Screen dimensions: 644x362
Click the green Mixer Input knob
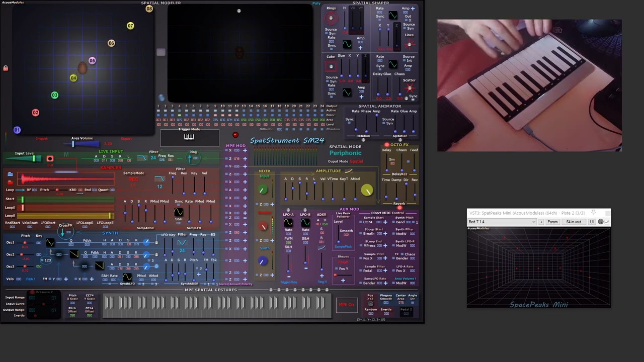pos(263,190)
